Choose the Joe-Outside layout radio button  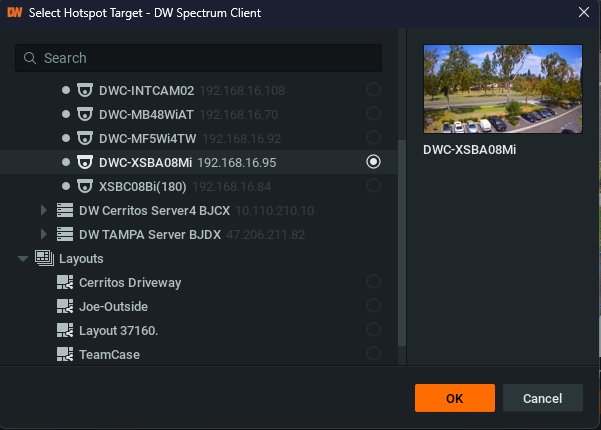(x=373, y=306)
